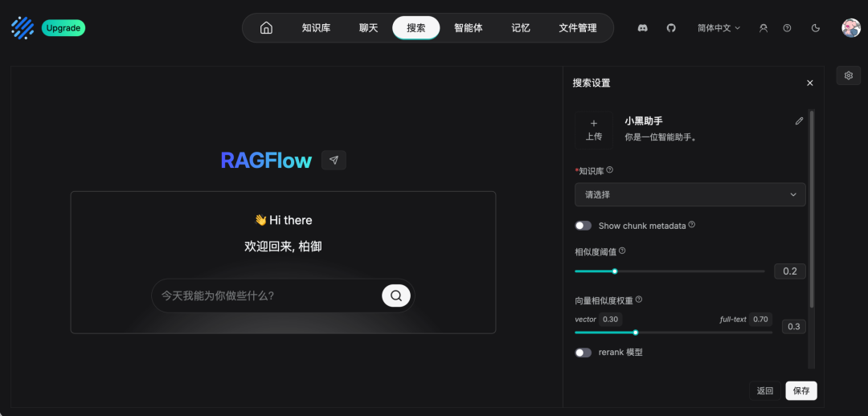Switch to the 智能体 tab
Screen dimensions: 868x416
pyautogui.click(x=469, y=27)
